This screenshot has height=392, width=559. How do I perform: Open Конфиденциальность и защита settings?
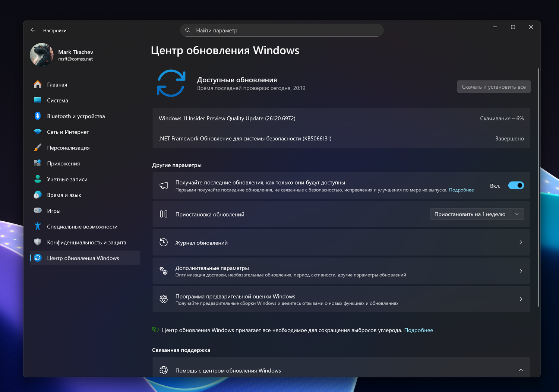pyautogui.click(x=85, y=242)
